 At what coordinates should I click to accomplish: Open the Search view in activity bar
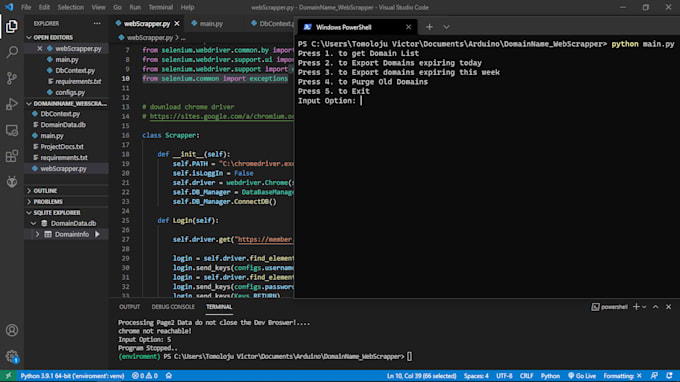pyautogui.click(x=12, y=52)
